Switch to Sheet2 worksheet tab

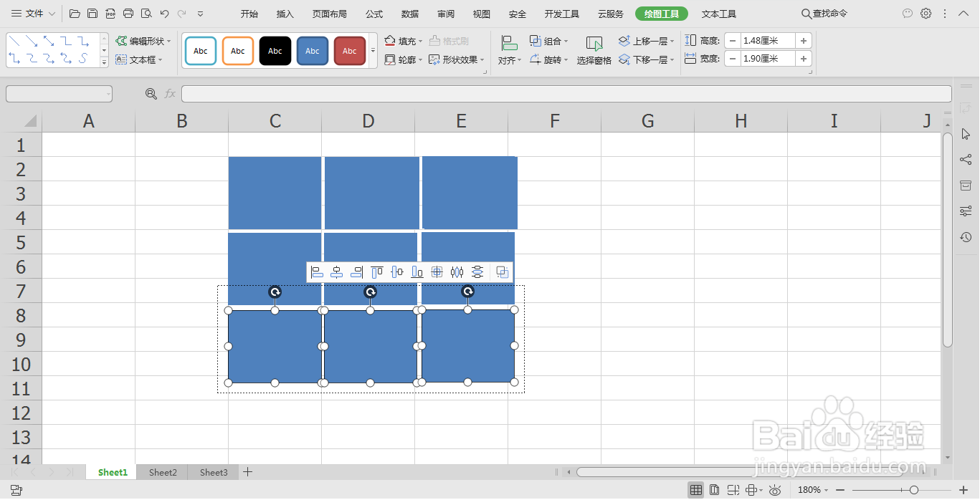click(x=162, y=472)
